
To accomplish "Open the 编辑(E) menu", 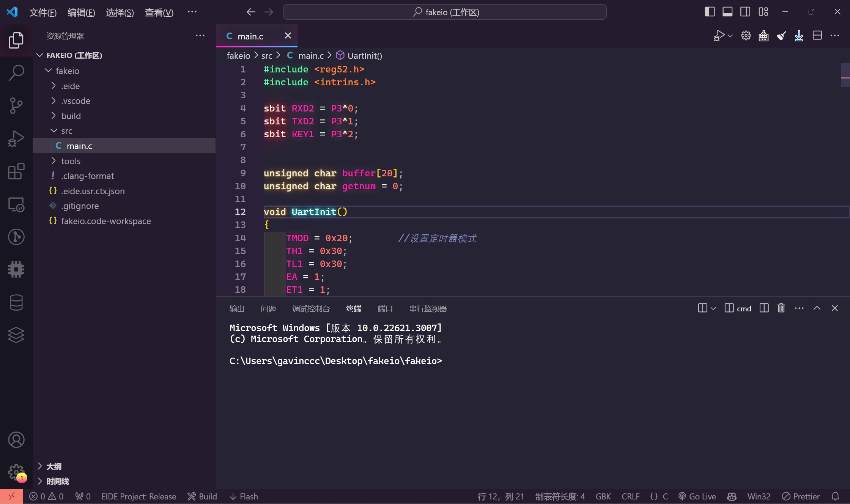I will pyautogui.click(x=81, y=13).
